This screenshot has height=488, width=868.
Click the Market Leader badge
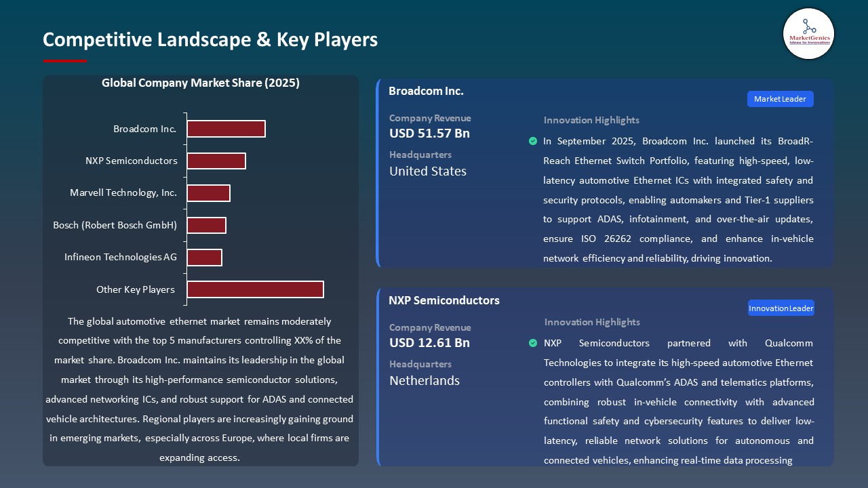[780, 99]
